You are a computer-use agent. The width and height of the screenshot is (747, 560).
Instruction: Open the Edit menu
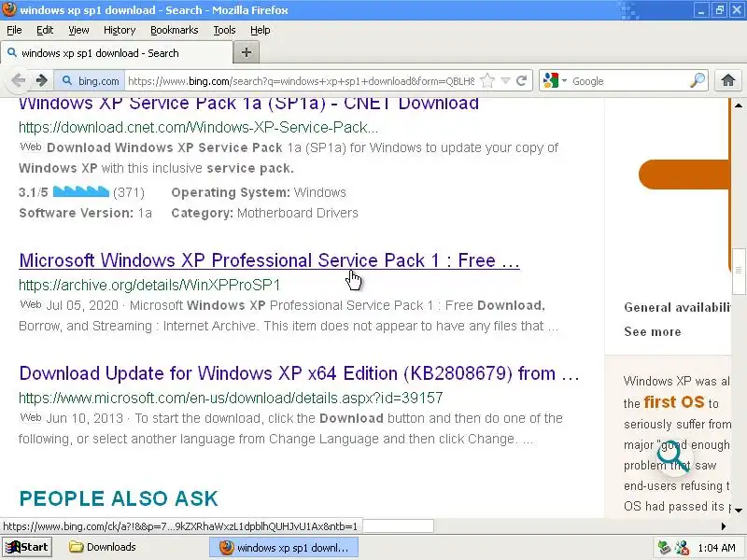pyautogui.click(x=45, y=30)
